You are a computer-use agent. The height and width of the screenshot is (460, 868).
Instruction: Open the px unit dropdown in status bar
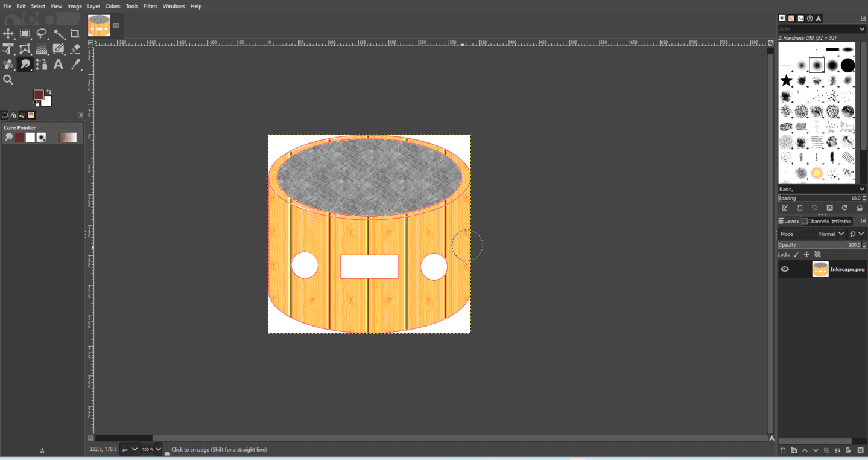(130, 449)
